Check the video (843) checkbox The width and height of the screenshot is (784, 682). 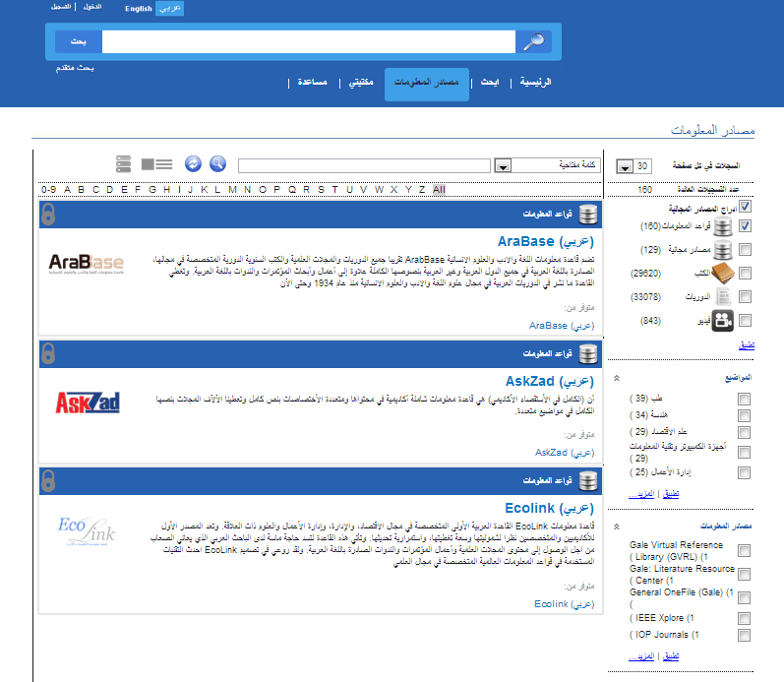click(745, 320)
